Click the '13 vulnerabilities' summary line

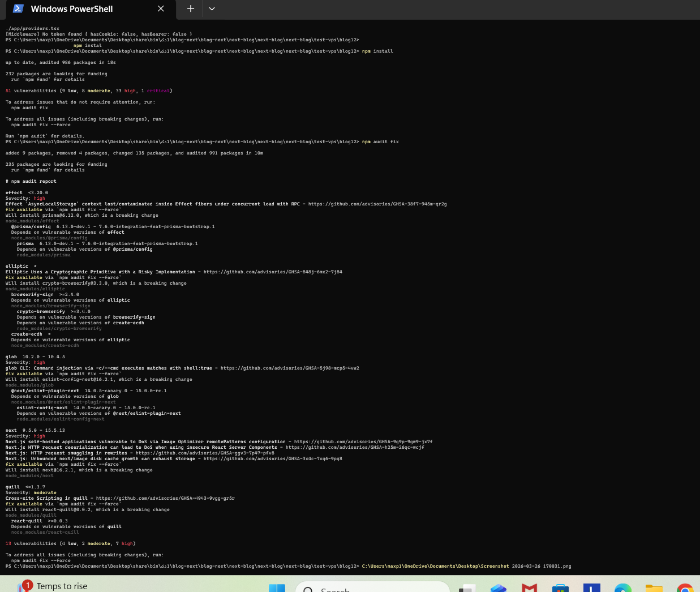[x=70, y=543]
